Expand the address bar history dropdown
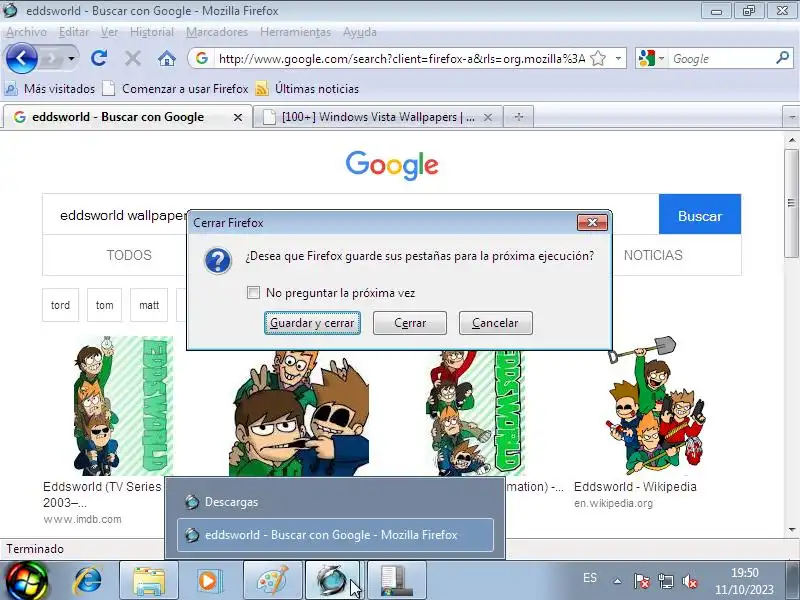This screenshot has width=800, height=600. [x=618, y=59]
